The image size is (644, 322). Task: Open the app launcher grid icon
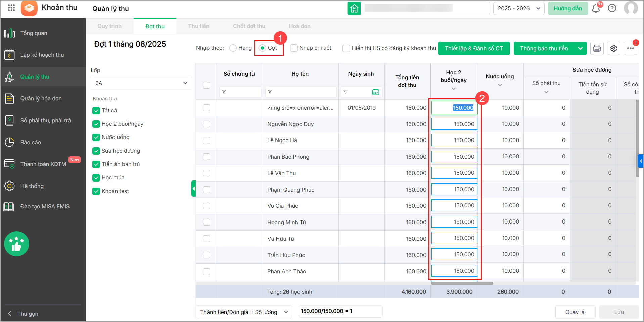(x=11, y=8)
